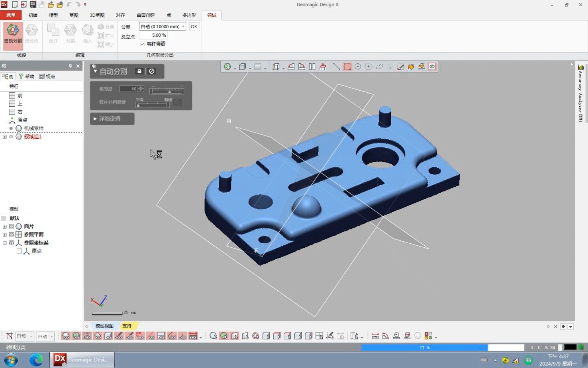588x368 pixels.
Task: Click the 帮助 tab in tree panel
Action: tap(27, 76)
